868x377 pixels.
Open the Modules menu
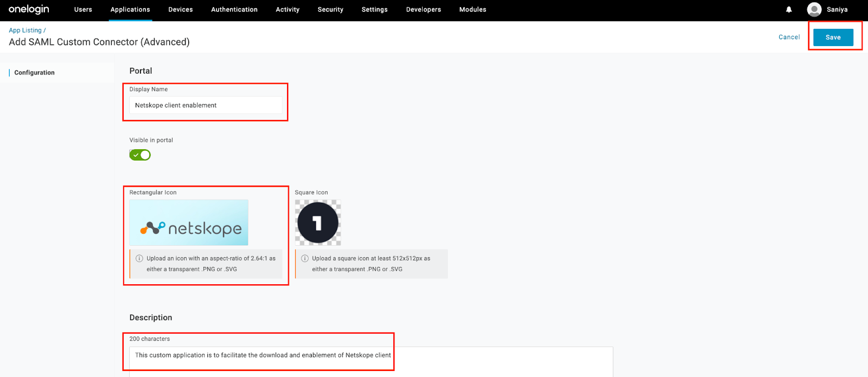[x=473, y=9]
